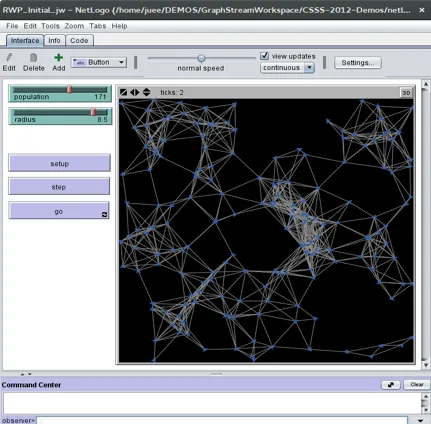The image size is (431, 424).
Task: Click the green Add plus icon
Action: [59, 58]
